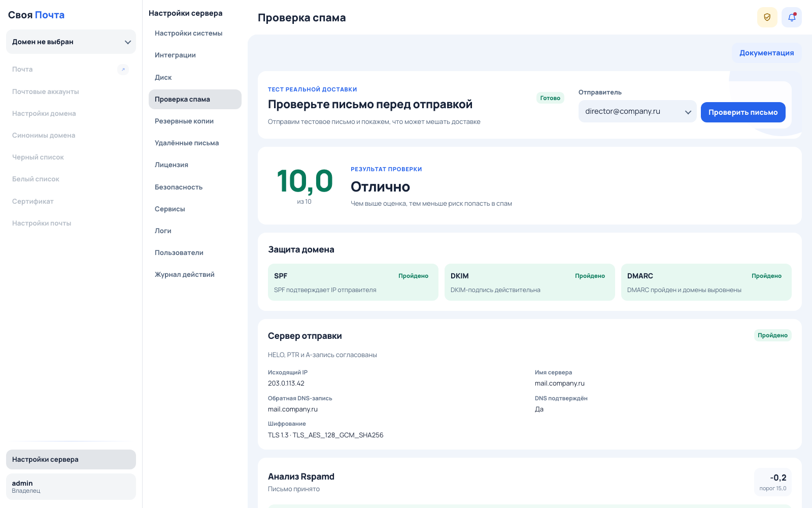Image resolution: width=812 pixels, height=508 pixels.
Task: Open «Журнал действий»
Action: (195, 274)
